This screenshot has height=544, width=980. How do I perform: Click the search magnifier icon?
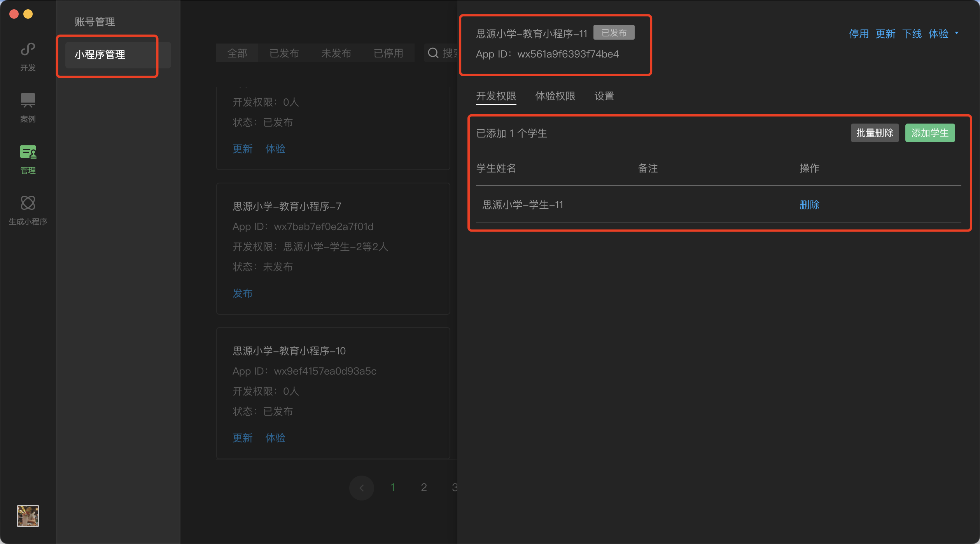point(433,53)
